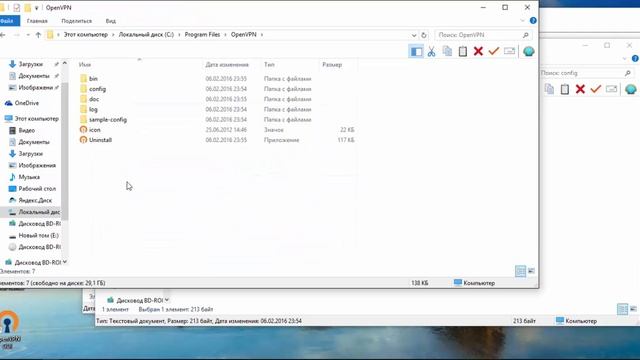Select Новый том (E:) in navigation pane
The height and width of the screenshot is (360, 640).
(38, 236)
